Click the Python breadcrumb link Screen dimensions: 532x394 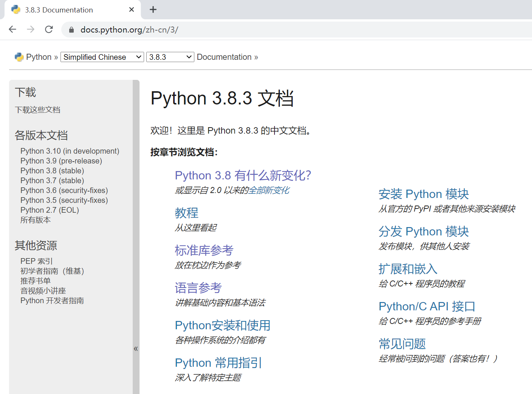pyautogui.click(x=39, y=57)
